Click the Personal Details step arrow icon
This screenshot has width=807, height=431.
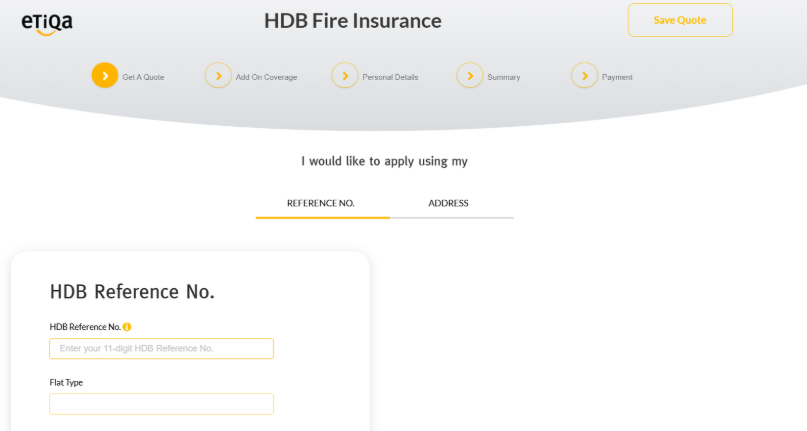[x=345, y=76]
